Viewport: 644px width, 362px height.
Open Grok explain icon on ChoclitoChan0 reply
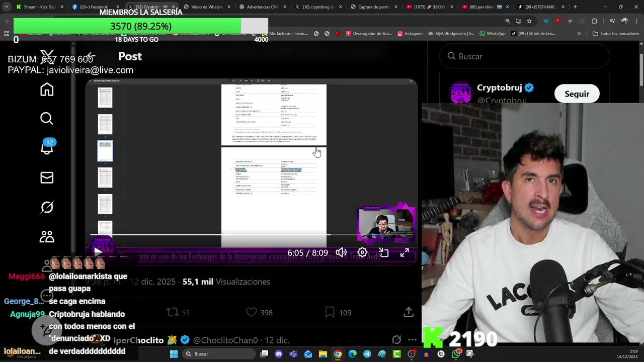(x=396, y=340)
